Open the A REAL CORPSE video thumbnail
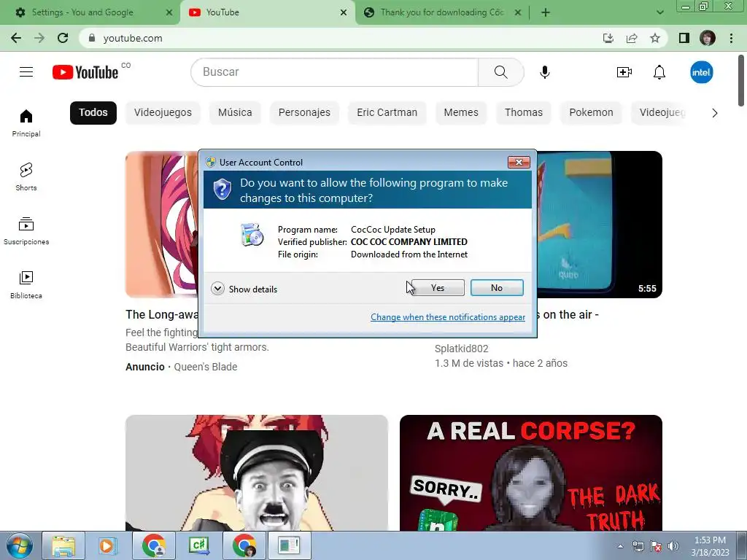This screenshot has width=747, height=560. click(531, 472)
